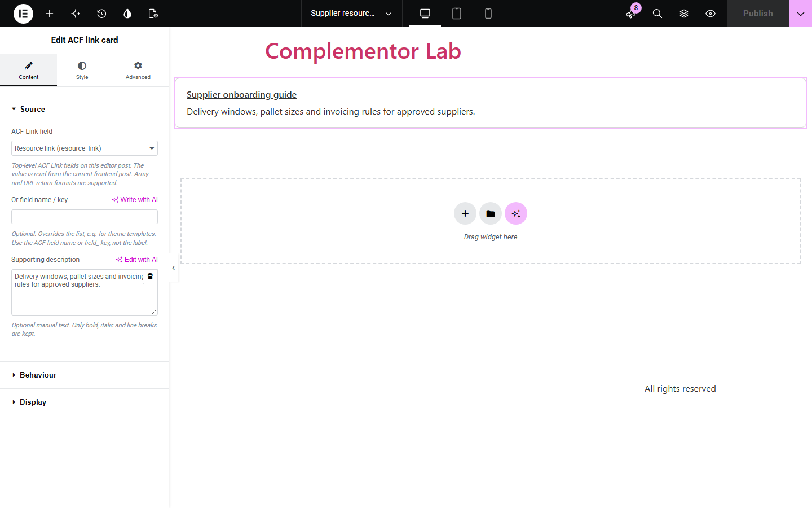Click the Edit ACF link card panel title
Viewport: 812px width, 508px height.
(85, 40)
